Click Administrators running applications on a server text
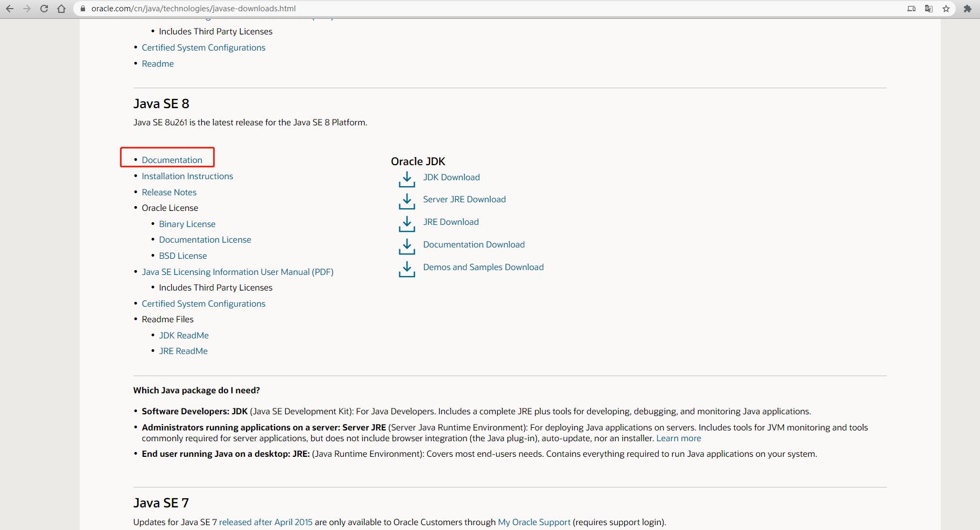980x530 pixels. pyautogui.click(x=264, y=427)
